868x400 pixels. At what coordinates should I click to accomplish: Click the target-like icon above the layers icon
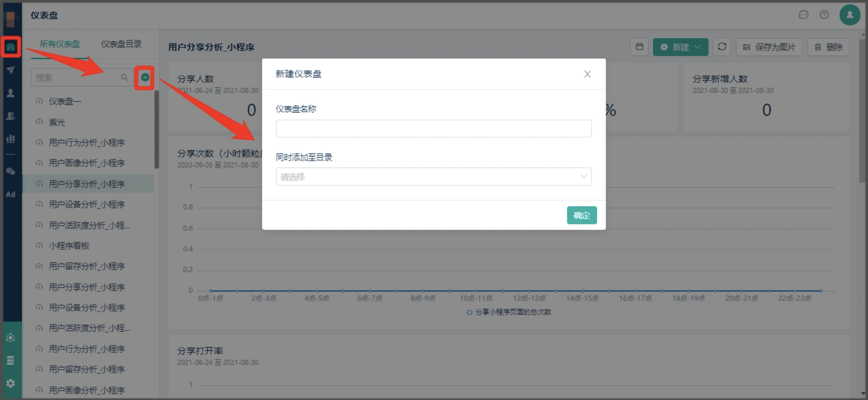point(10,338)
